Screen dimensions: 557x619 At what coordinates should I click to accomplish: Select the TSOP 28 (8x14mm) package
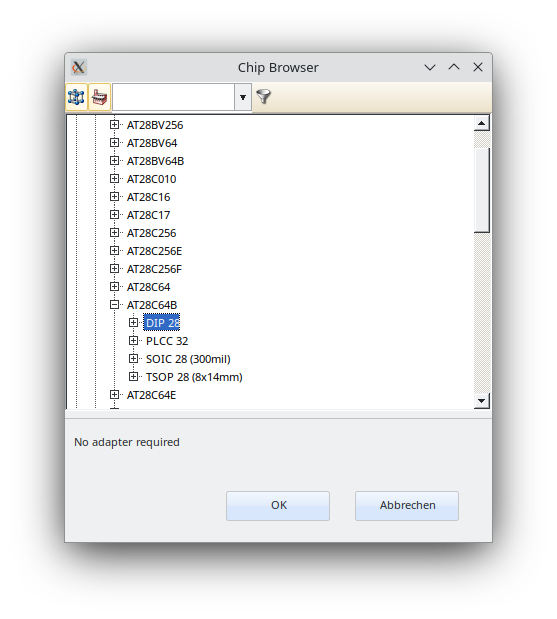point(194,377)
